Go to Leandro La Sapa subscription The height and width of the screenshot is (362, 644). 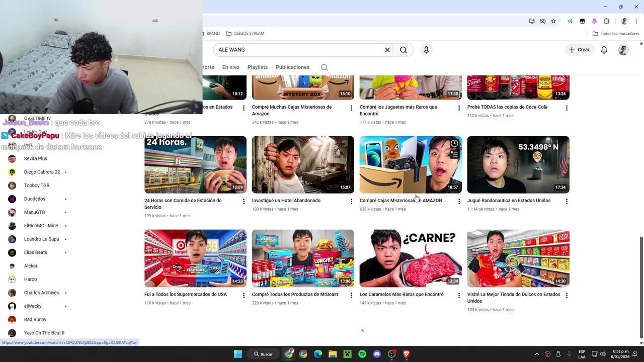(x=41, y=239)
